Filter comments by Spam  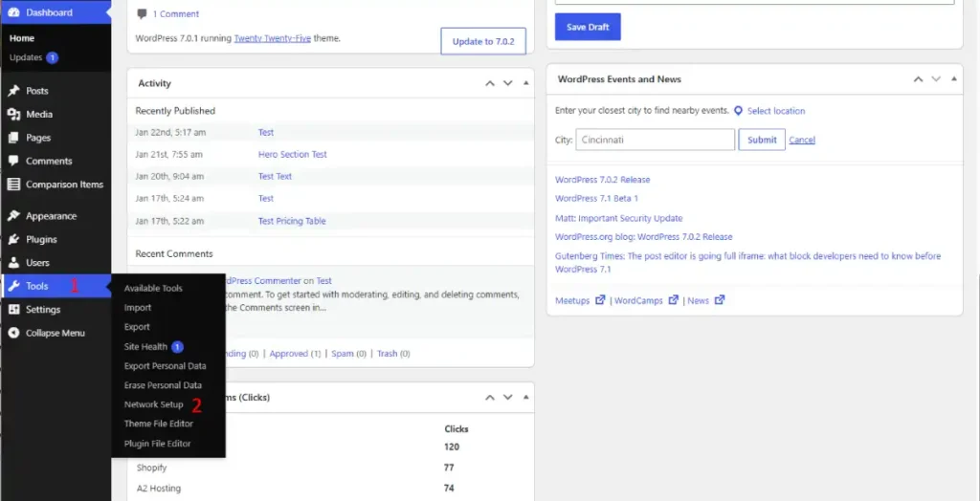[343, 354]
